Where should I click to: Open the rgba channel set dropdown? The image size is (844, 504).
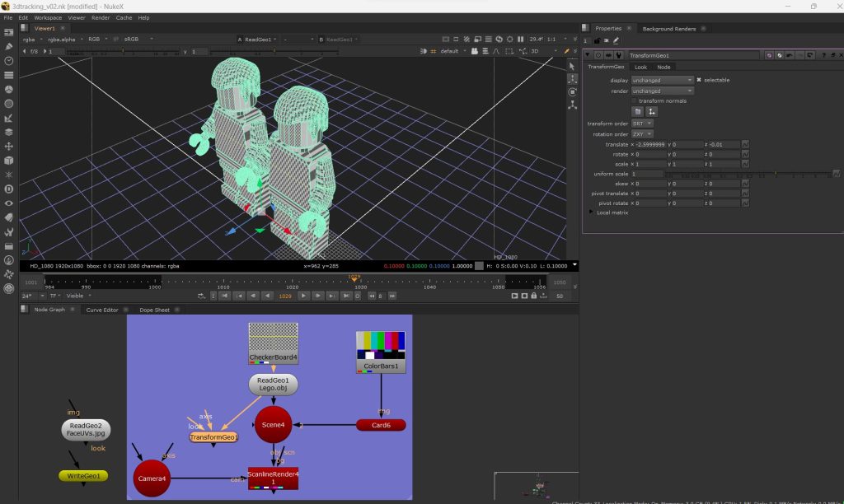click(33, 40)
